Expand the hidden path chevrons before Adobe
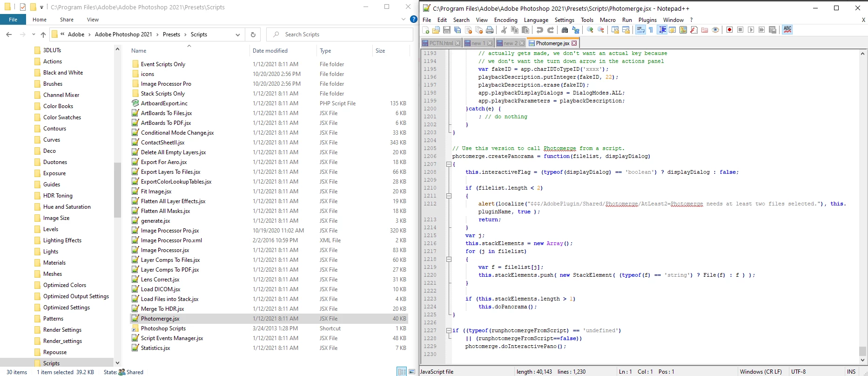 click(62, 34)
